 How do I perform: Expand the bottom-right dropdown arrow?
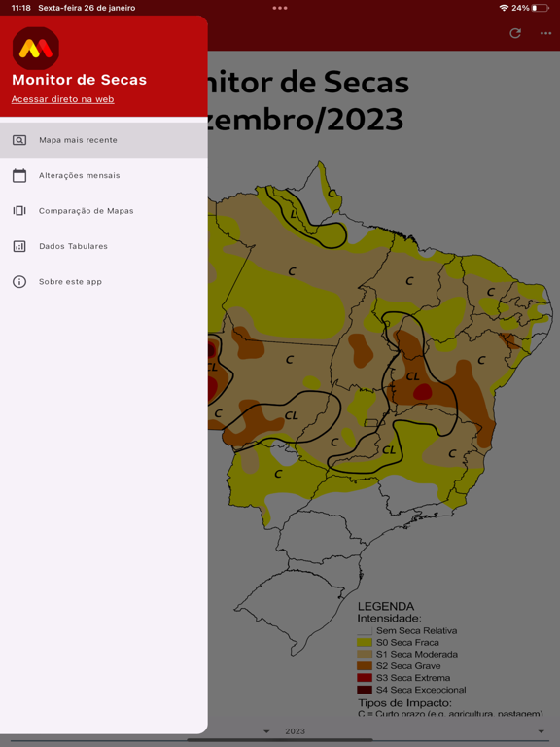tap(541, 731)
